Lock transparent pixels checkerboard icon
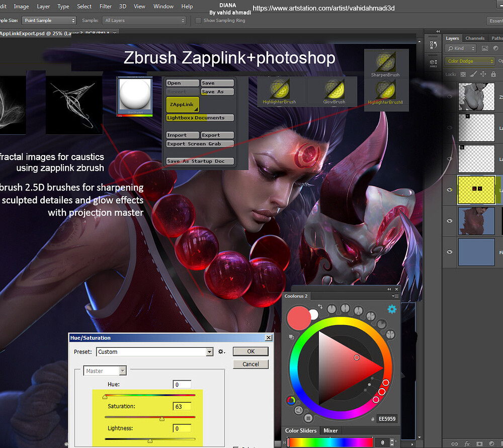Screen dimensions: 503x448 463,74
